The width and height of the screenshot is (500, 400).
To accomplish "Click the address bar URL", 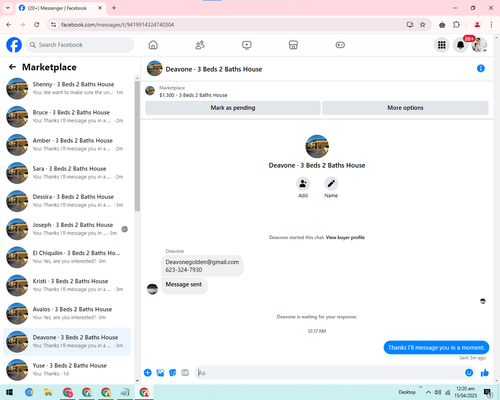I will (117, 25).
